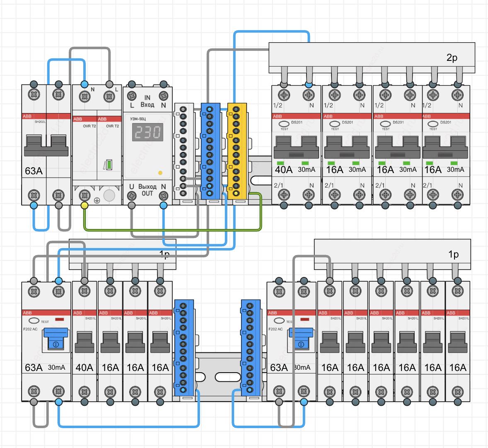The width and height of the screenshot is (488, 448).
Task: Switch the 40A SH201L breaker handle
Action: tap(85, 342)
